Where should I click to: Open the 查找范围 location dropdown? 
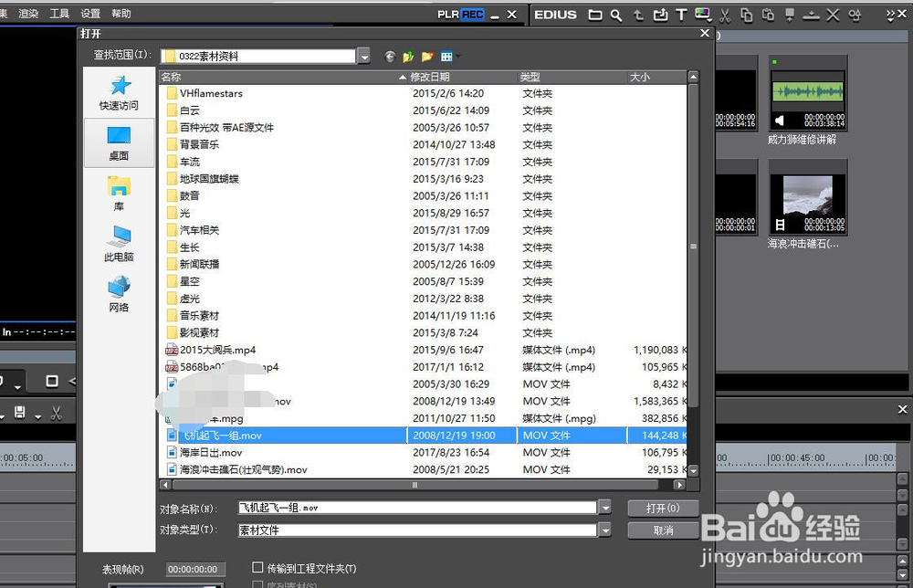(362, 55)
